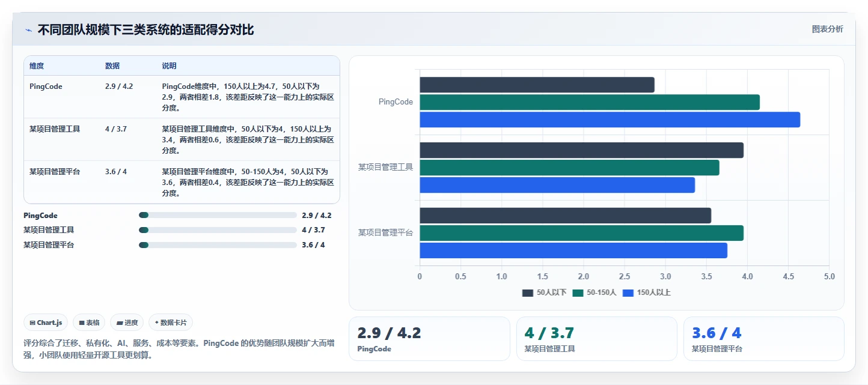Click the lightning icon beside the chart title
The width and height of the screenshot is (868, 385).
(28, 29)
